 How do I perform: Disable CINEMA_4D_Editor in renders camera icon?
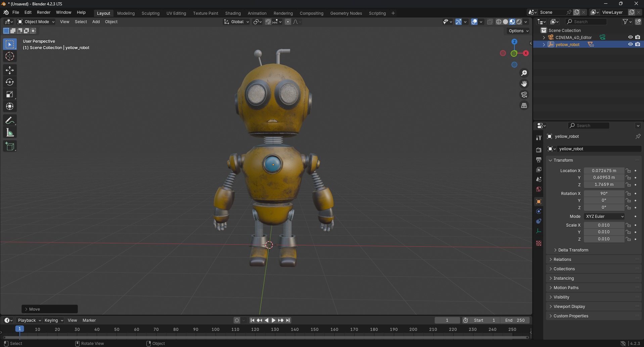638,37
